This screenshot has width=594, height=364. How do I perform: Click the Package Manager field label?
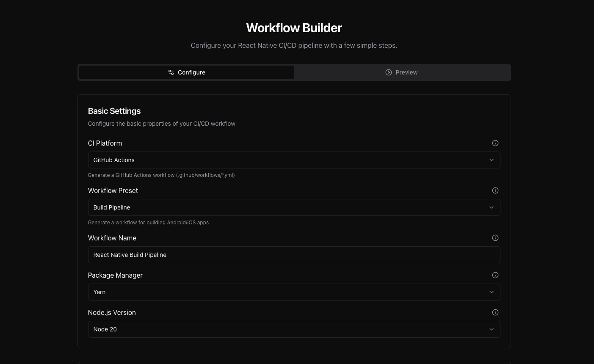(x=115, y=275)
